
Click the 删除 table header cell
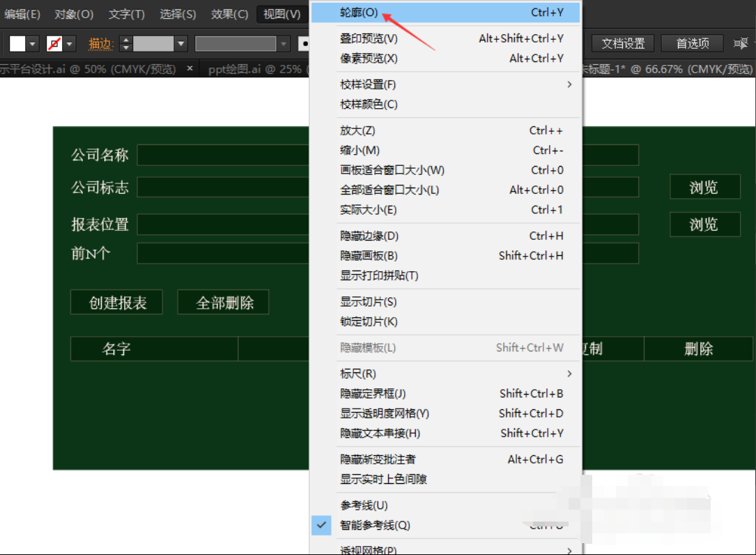pos(698,349)
